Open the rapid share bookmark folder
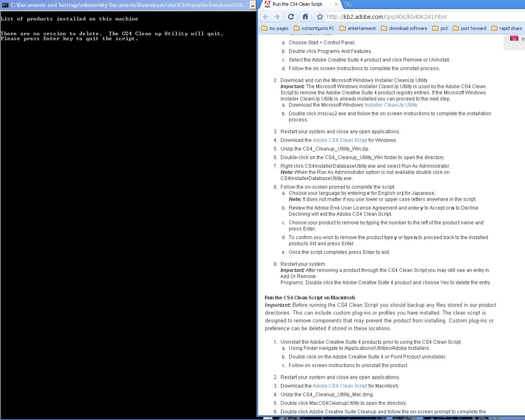Viewport: 525px width, 420px height. pyautogui.click(x=507, y=28)
